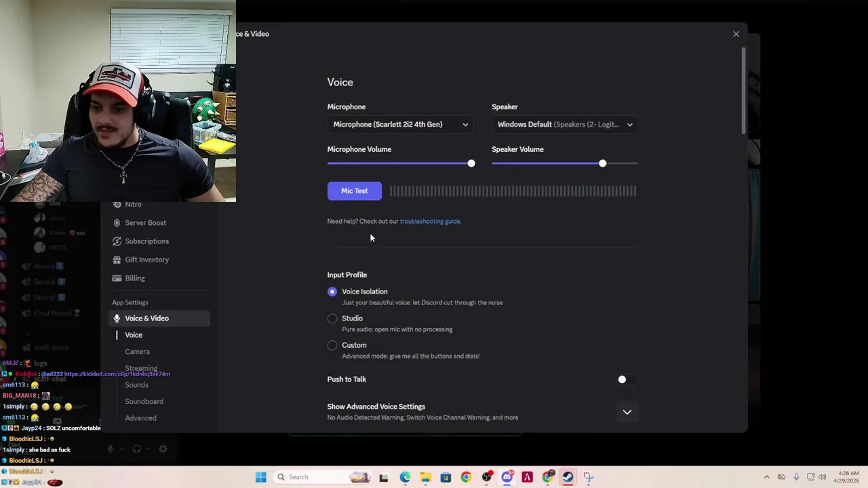This screenshot has width=868, height=488.
Task: Click the Voice & Video microphone icon
Action: tap(117, 318)
